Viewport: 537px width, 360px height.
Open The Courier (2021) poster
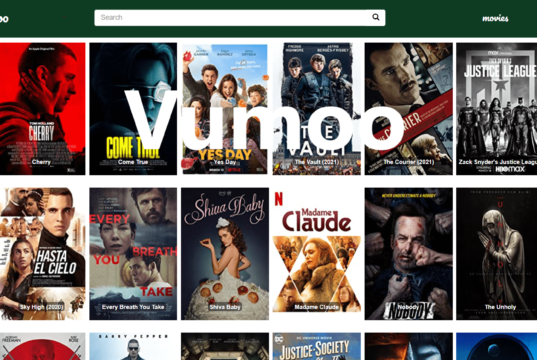409,109
